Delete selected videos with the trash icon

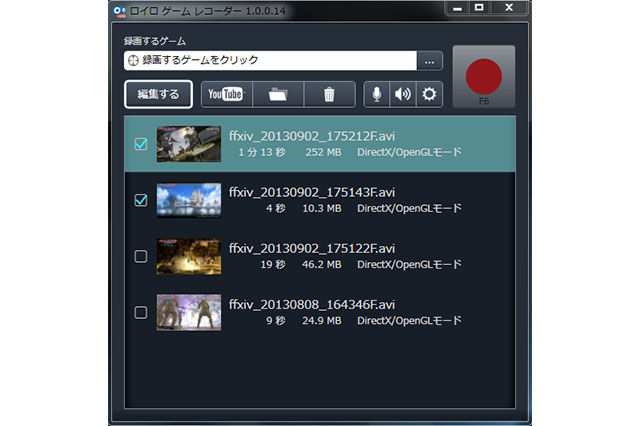click(x=329, y=94)
